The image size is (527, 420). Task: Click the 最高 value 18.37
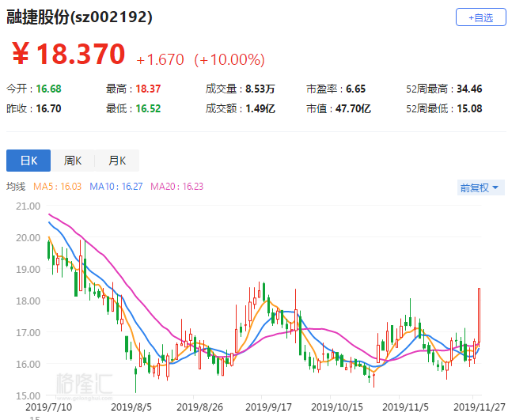[x=148, y=89]
